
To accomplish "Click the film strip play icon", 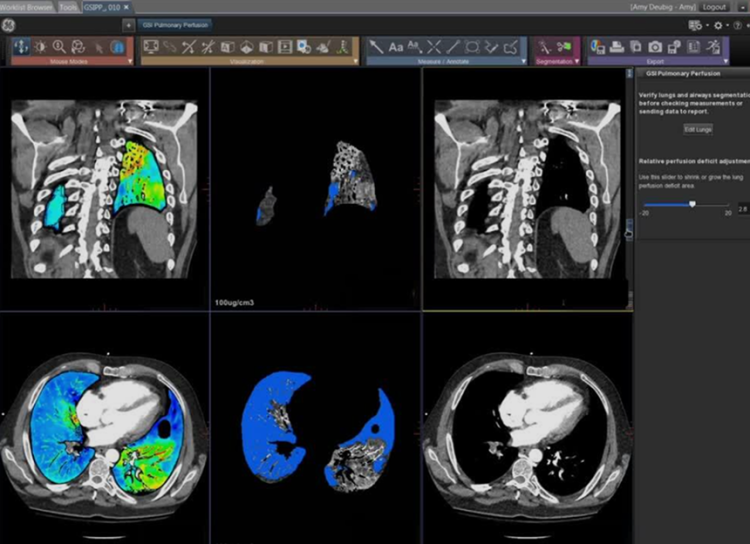I will pyautogui.click(x=285, y=47).
